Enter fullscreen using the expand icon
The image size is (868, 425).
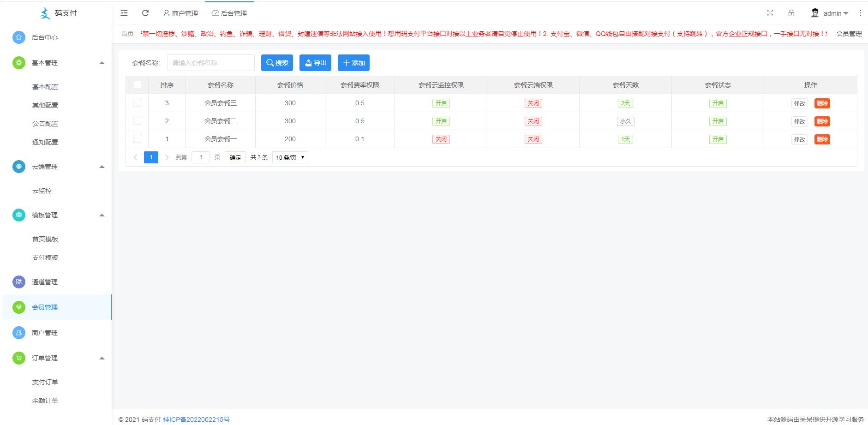coord(770,13)
